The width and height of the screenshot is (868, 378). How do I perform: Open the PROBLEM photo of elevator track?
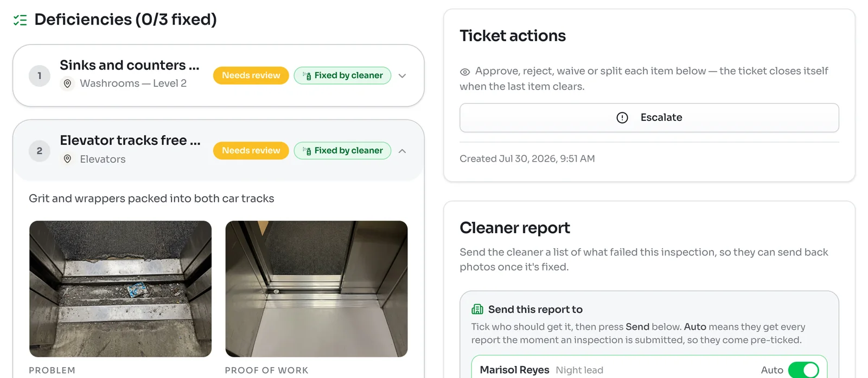[x=120, y=289]
